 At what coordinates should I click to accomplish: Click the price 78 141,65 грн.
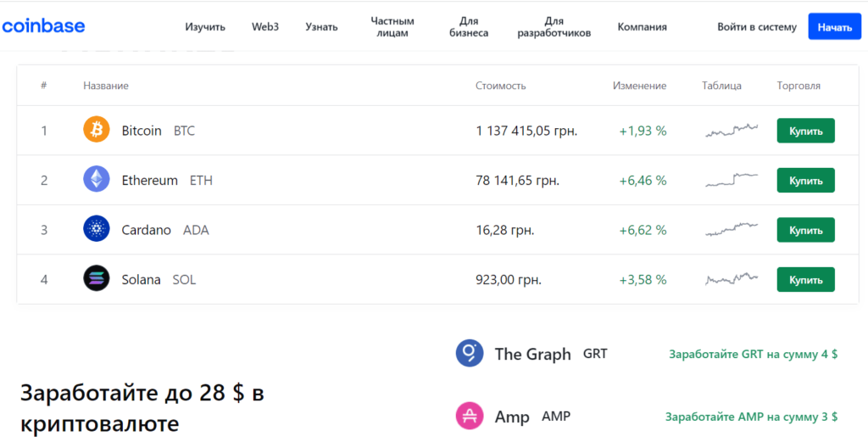pyautogui.click(x=518, y=181)
